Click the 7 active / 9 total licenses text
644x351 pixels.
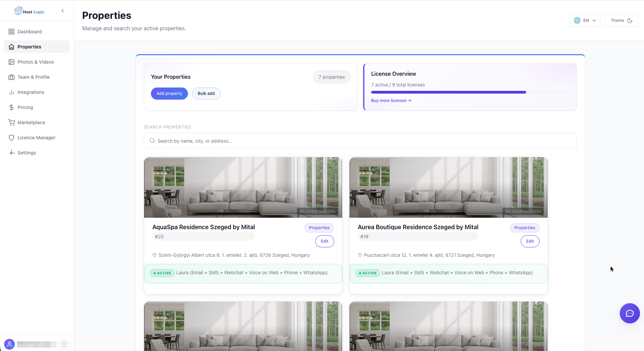pos(398,85)
